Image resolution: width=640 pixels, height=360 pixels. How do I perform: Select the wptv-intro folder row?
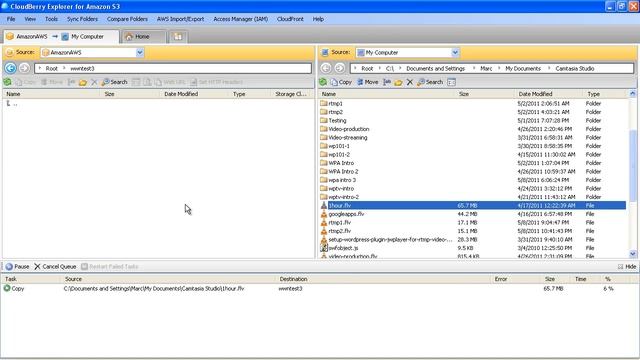point(473,189)
